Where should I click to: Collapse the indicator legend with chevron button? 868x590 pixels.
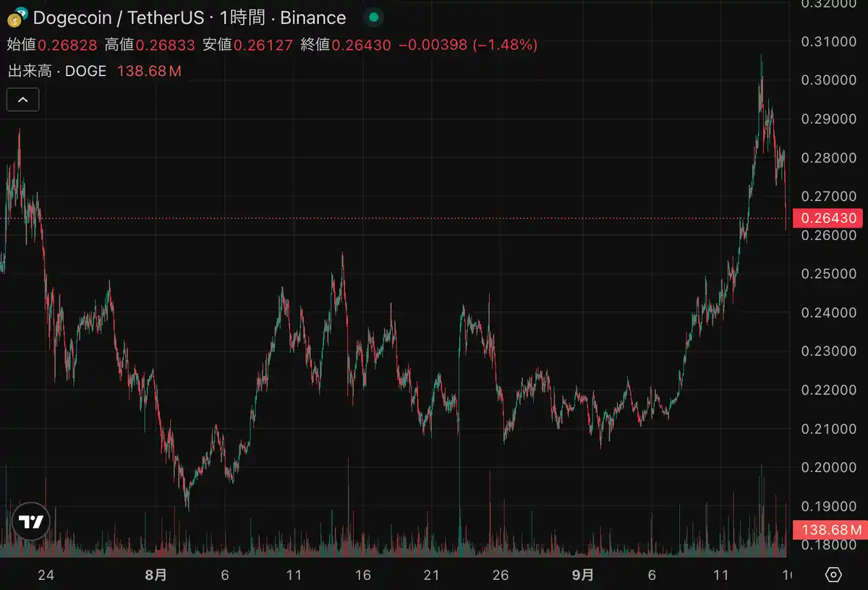coord(22,100)
